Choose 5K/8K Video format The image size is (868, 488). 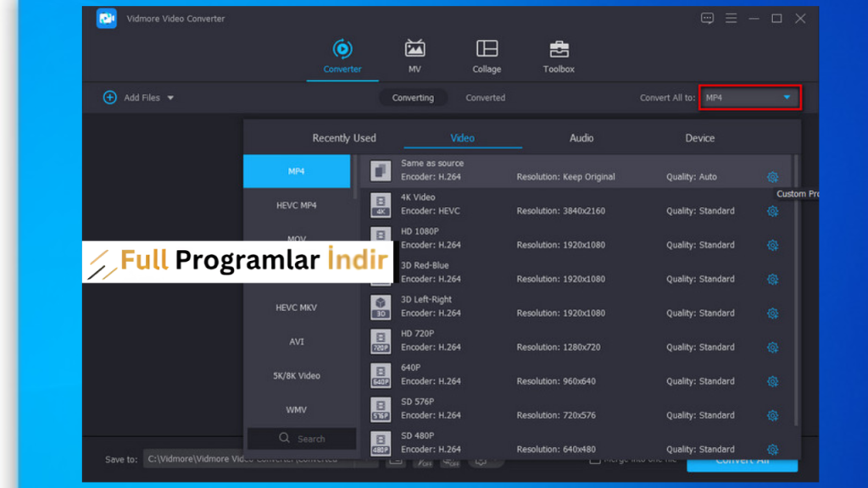[297, 375]
